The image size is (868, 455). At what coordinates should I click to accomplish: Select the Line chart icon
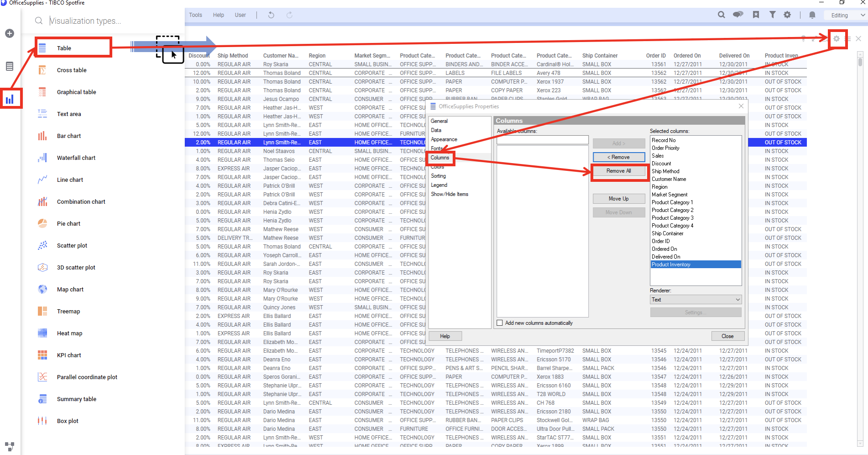point(42,180)
